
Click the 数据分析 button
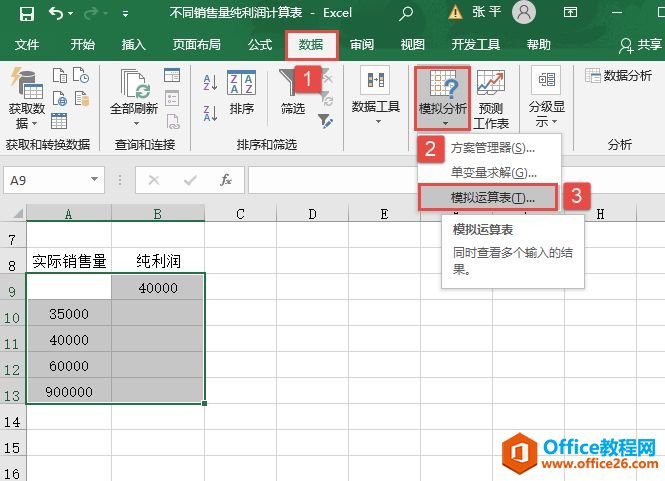click(619, 75)
